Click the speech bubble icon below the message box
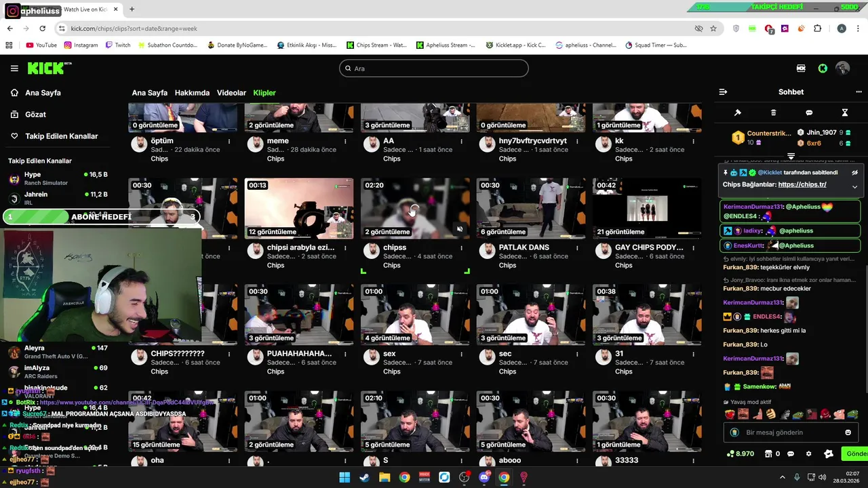868x488 pixels. [791, 454]
